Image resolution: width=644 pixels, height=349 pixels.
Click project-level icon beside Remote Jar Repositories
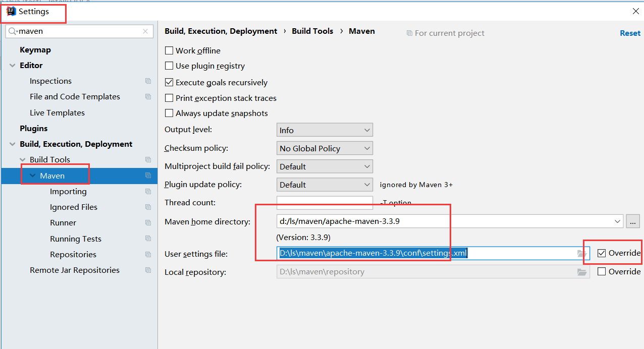[148, 270]
